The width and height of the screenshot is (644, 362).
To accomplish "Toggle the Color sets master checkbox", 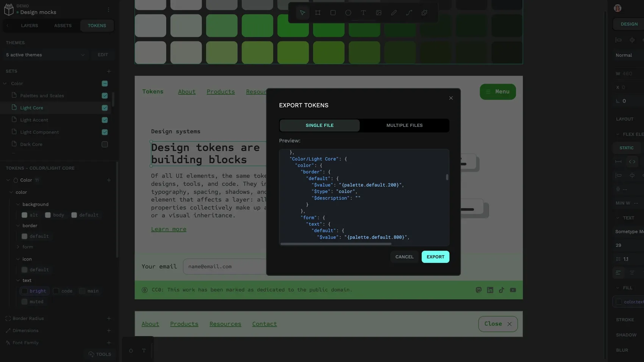I will point(105,83).
